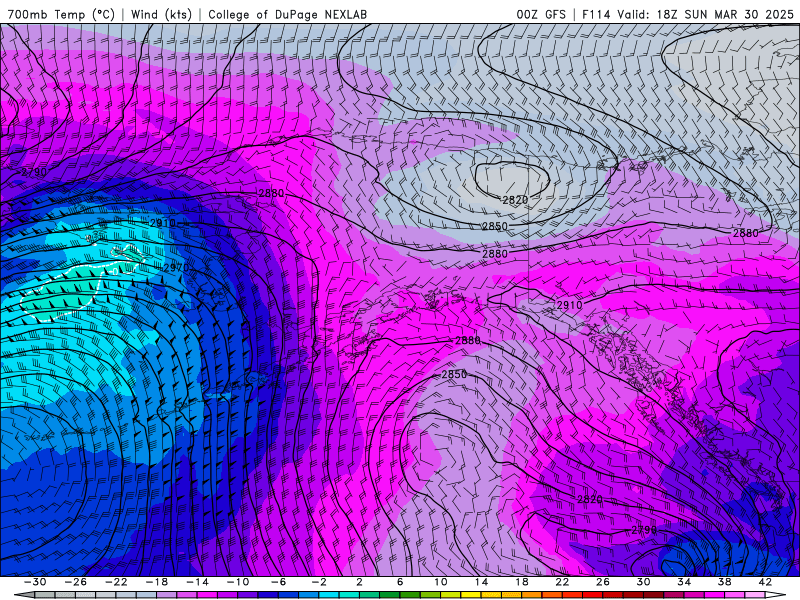This screenshot has width=800, height=600.
Task: Click the positive "2" color scale label
Action: pos(359,582)
